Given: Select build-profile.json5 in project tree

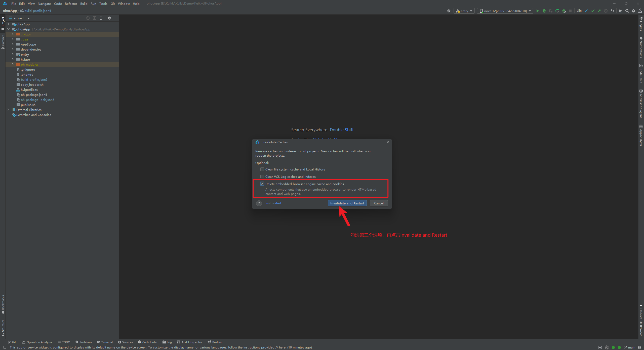Looking at the screenshot, I should tap(34, 79).
